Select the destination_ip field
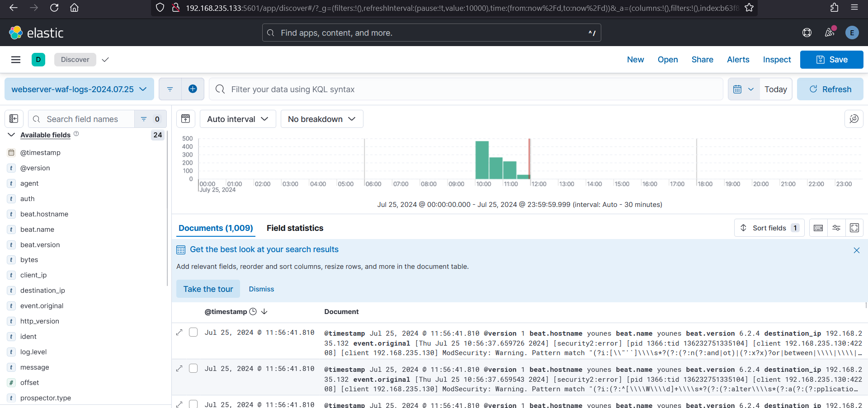 42,290
